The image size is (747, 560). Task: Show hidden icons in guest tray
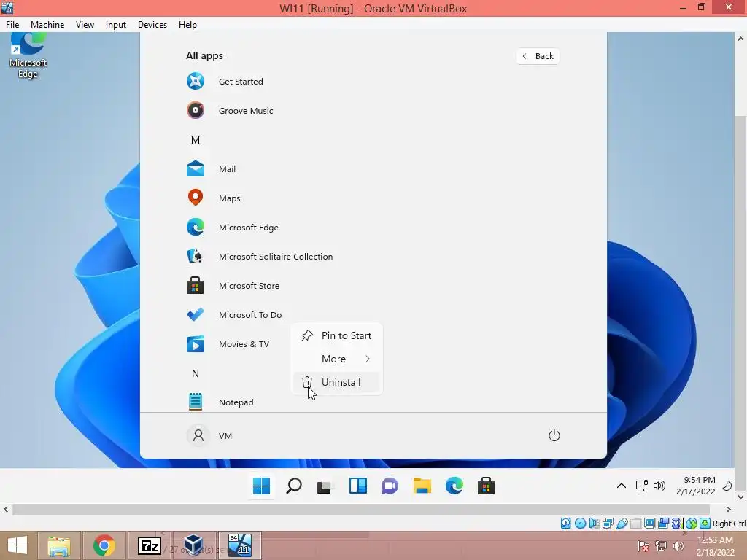coord(622,486)
